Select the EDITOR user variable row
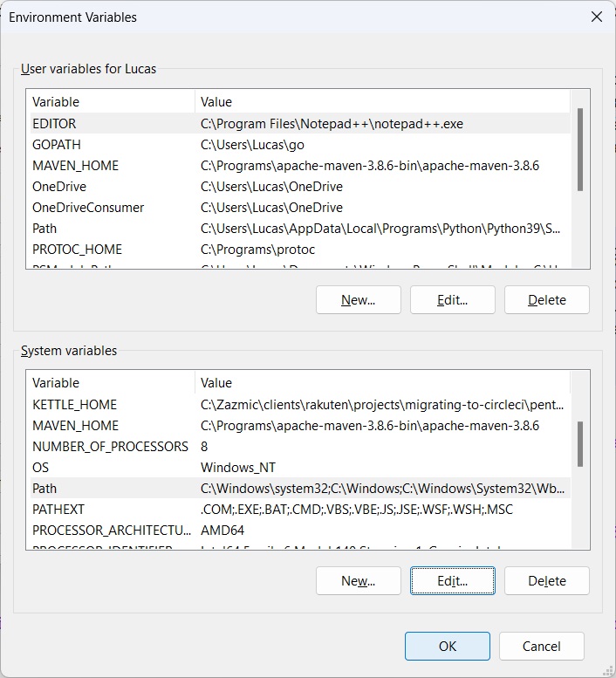Viewport: 616px width, 678px height. coord(54,124)
